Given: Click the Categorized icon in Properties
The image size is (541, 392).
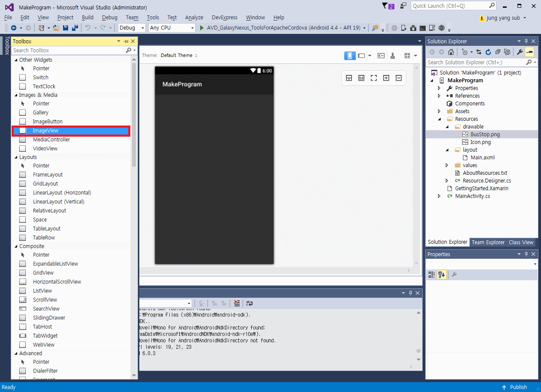Looking at the screenshot, I should click(x=432, y=275).
